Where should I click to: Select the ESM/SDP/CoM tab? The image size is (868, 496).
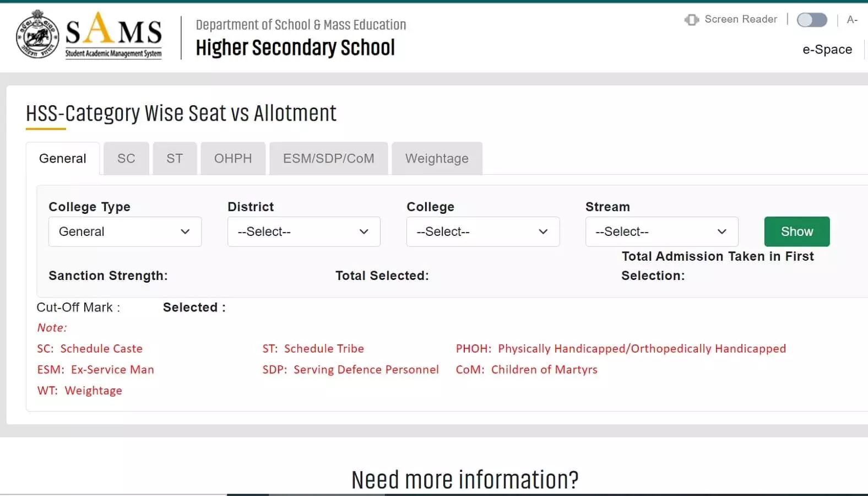[x=328, y=159]
